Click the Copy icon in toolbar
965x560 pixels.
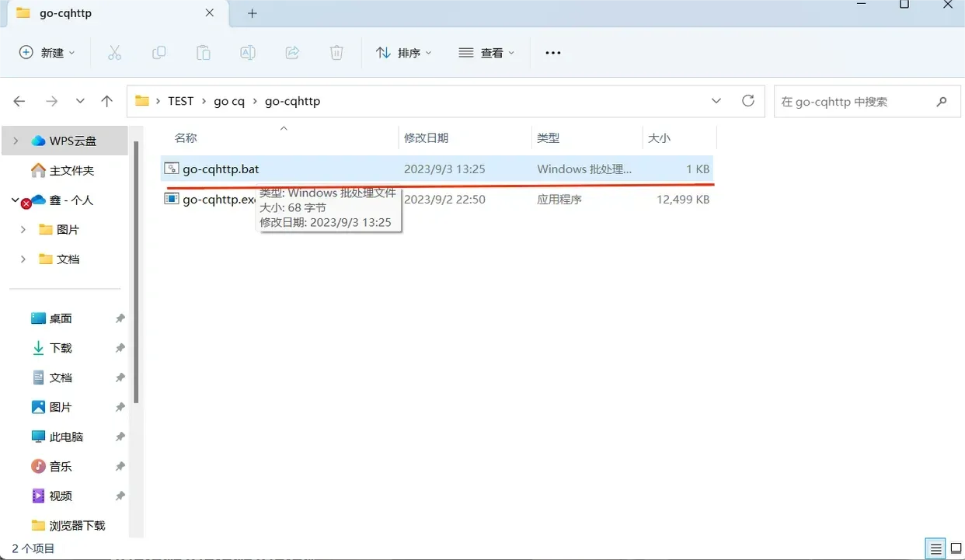pos(159,53)
